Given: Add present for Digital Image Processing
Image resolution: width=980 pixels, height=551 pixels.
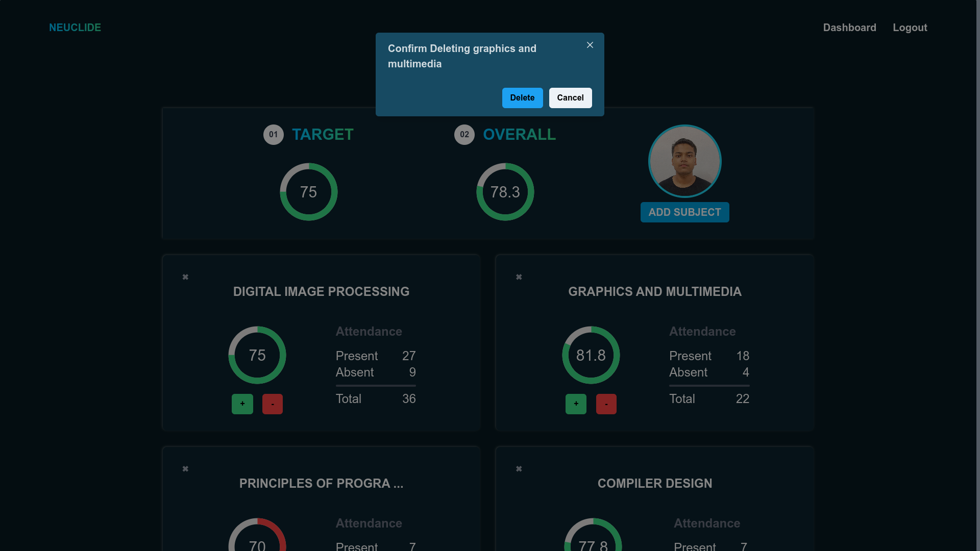Looking at the screenshot, I should [242, 404].
